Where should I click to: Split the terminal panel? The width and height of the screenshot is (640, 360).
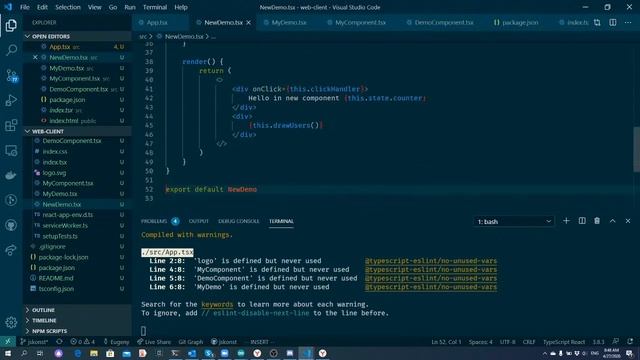(582, 221)
